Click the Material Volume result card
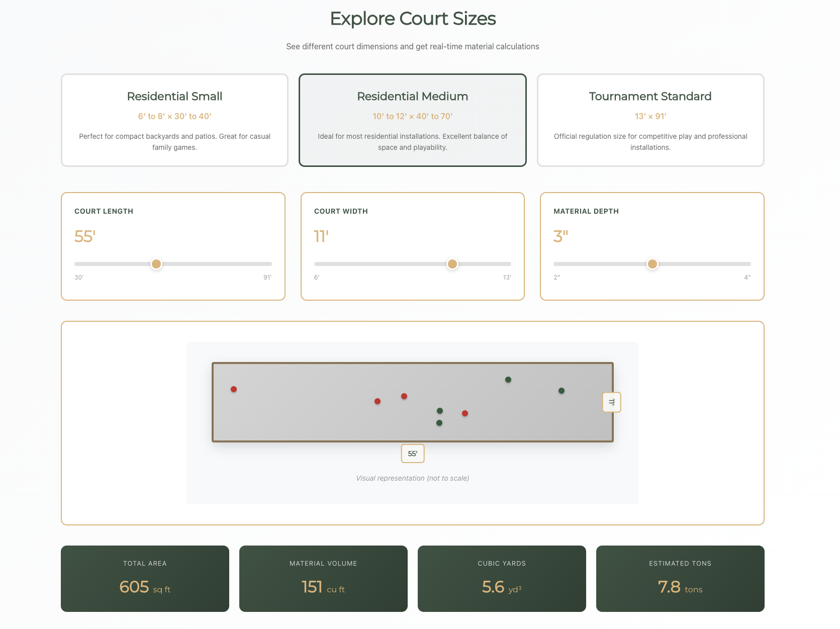Viewport: 840px width, 629px height. coord(323,578)
